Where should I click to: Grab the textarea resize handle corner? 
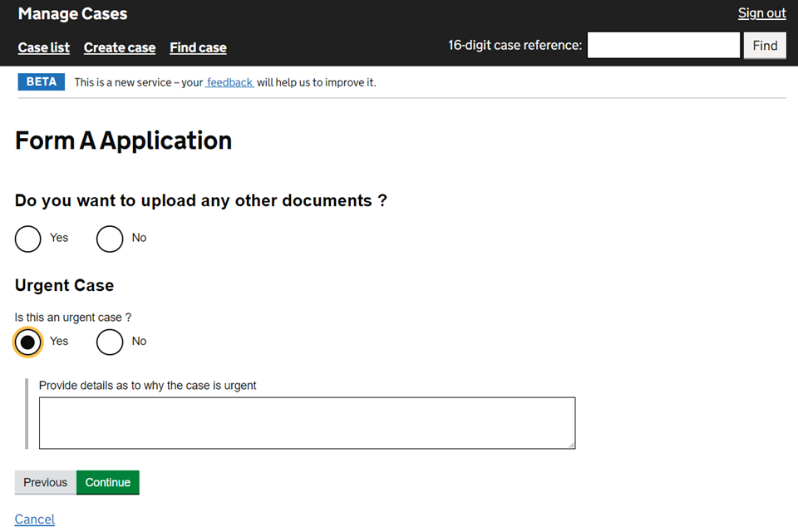pos(570,444)
